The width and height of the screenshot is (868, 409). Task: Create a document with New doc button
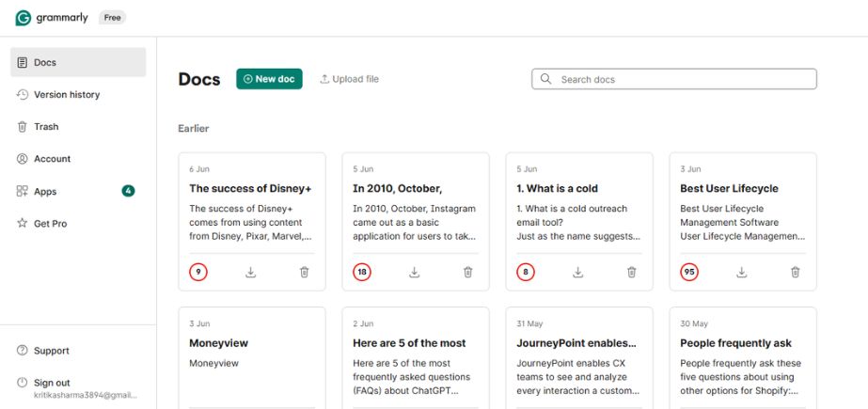(269, 79)
